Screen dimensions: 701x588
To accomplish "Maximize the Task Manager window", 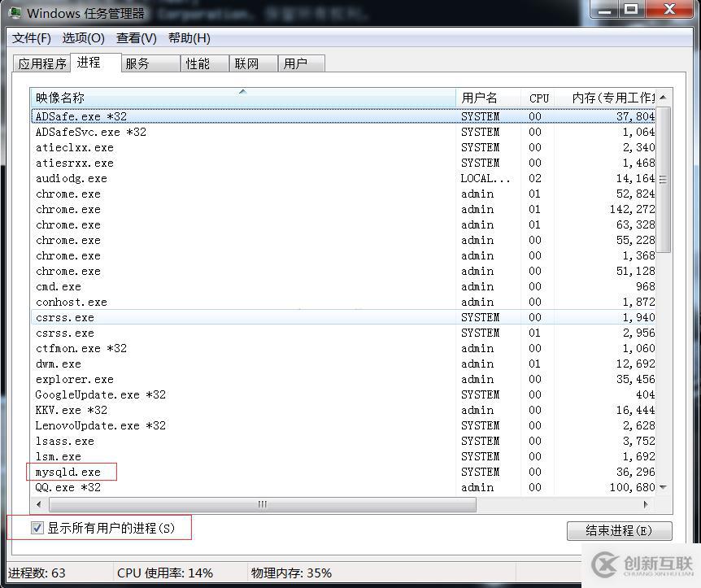I will pos(631,9).
